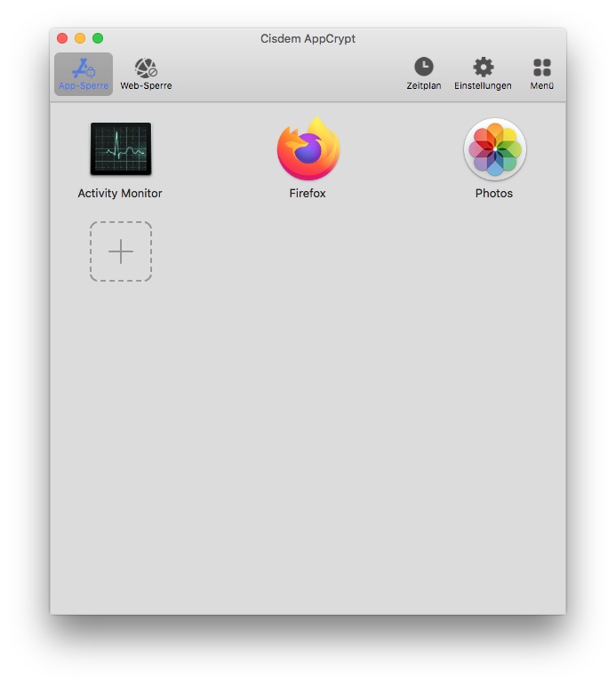Select the Firefox app icon
Image resolution: width=616 pixels, height=686 pixels.
[308, 149]
